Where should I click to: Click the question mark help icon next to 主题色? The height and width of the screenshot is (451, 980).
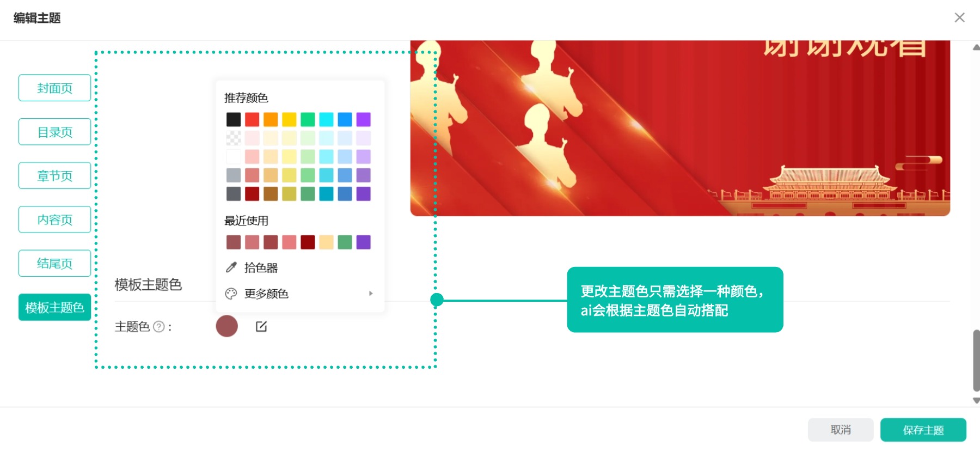pyautogui.click(x=158, y=327)
